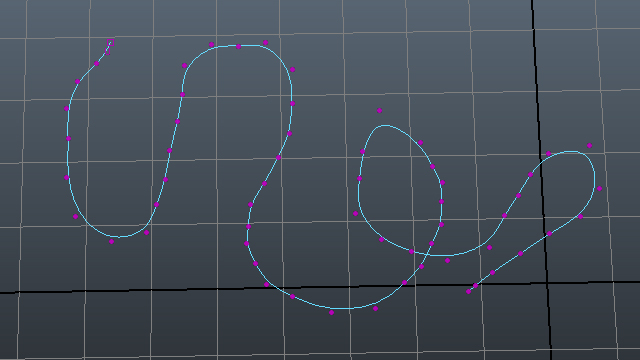Select the CV atop the right loop near black axis
640x360 pixels.
549,154
